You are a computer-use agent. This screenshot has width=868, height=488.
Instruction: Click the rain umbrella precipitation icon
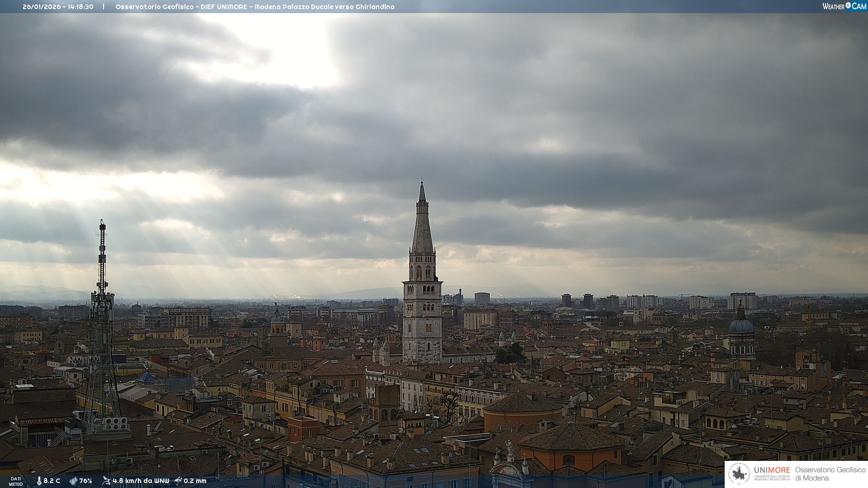click(x=178, y=481)
